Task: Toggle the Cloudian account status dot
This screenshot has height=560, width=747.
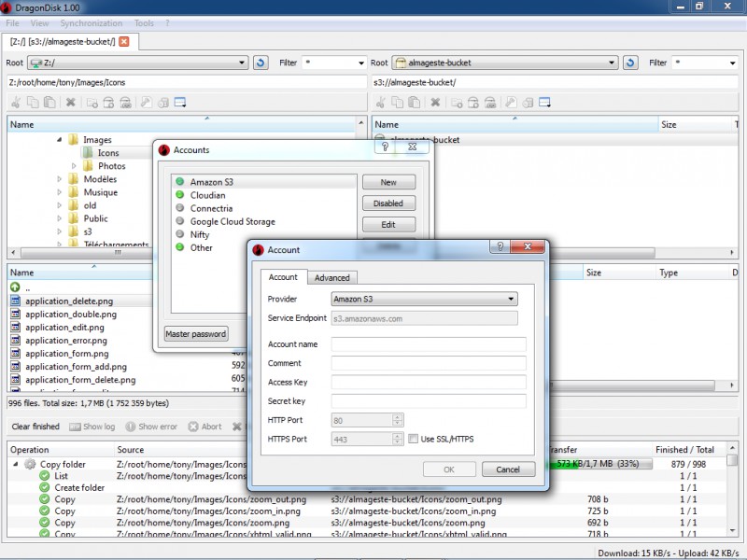Action: (x=180, y=195)
